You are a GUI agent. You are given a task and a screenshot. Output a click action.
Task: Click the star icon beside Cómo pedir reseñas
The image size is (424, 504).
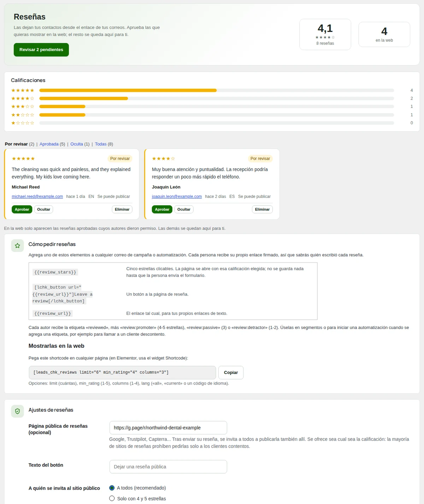tap(17, 246)
